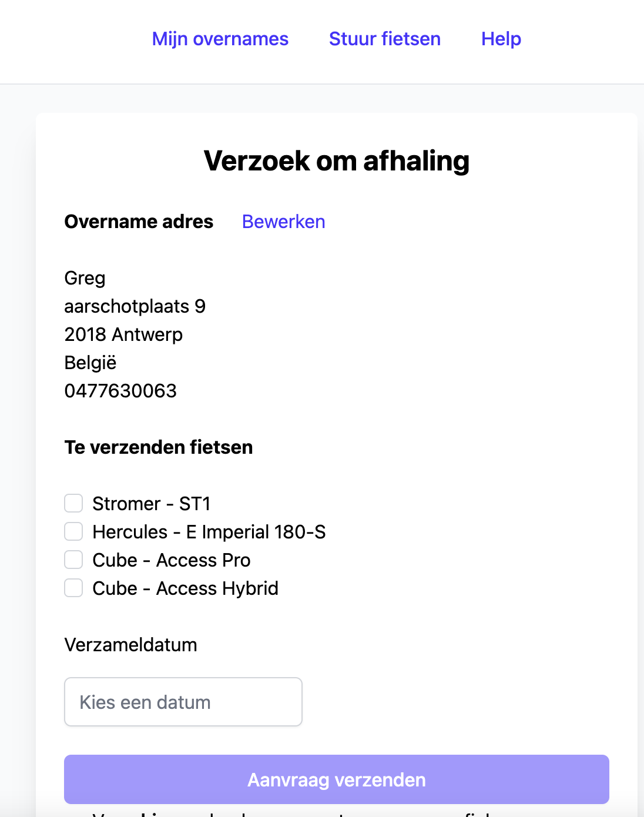
Task: Tick the Stromer - ST1 checkbox
Action: coord(73,503)
